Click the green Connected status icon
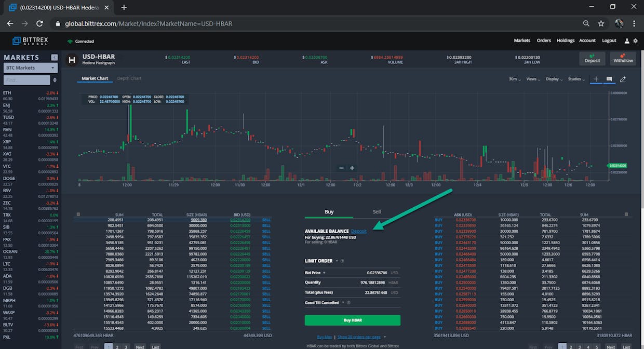This screenshot has width=644, height=349. (70, 41)
